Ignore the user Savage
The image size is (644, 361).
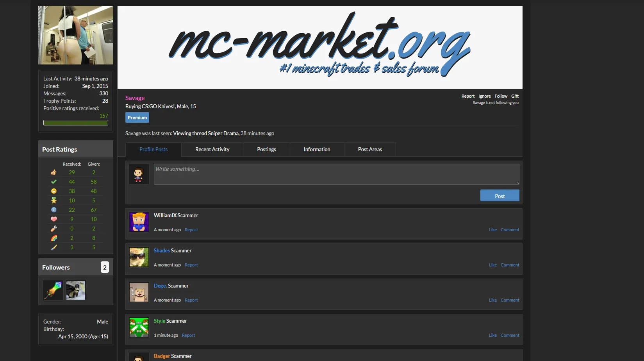pyautogui.click(x=485, y=96)
